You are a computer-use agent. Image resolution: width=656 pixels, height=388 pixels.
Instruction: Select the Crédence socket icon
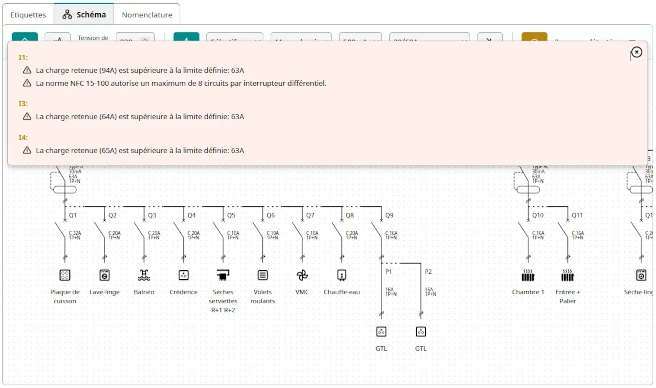[183, 275]
